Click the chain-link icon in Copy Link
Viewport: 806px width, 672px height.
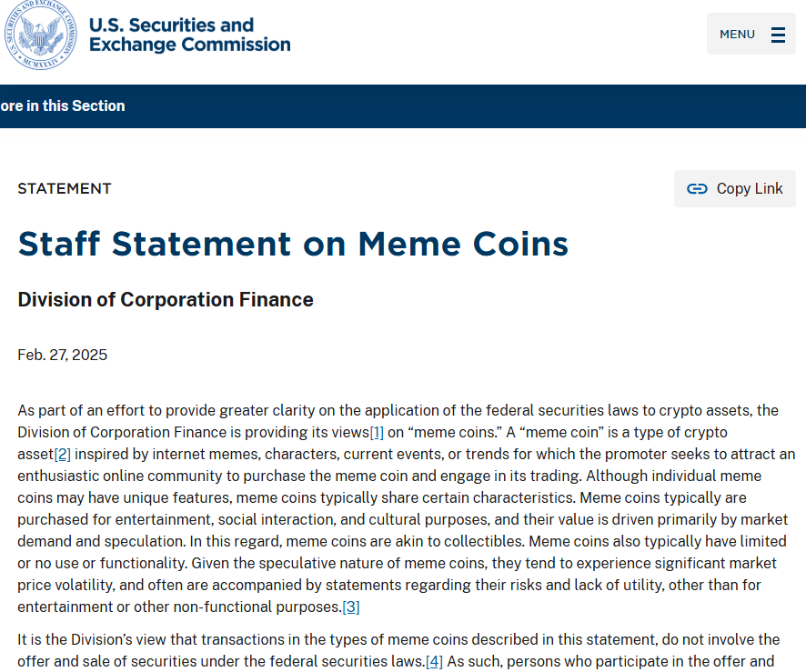click(697, 189)
